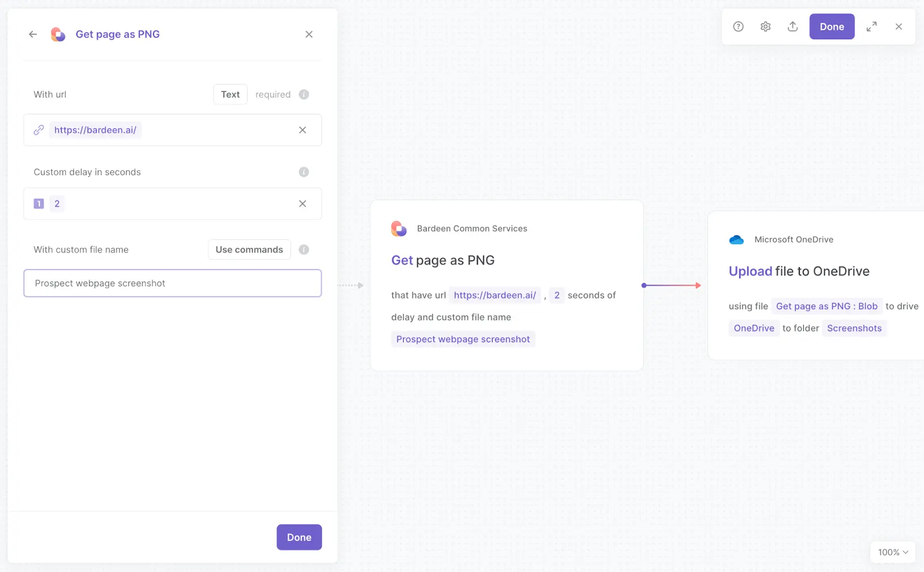Open help from the question mark icon
Viewport: 924px width, 572px height.
(739, 27)
